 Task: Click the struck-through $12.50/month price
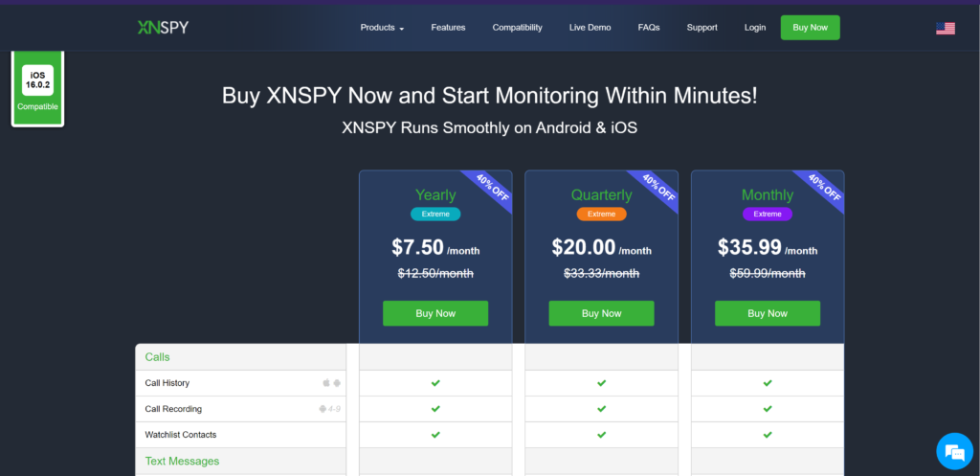[x=435, y=273]
